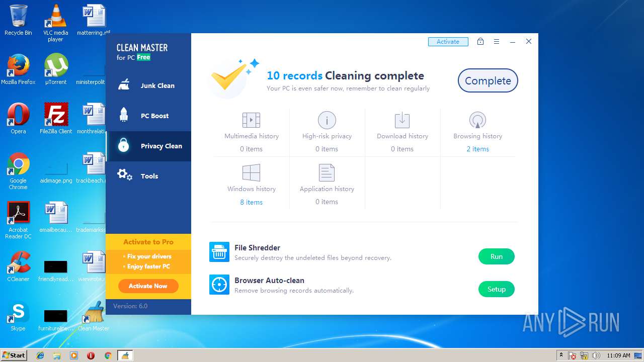Set up Browser Auto-clean
644x362 pixels.
pyautogui.click(x=496, y=289)
